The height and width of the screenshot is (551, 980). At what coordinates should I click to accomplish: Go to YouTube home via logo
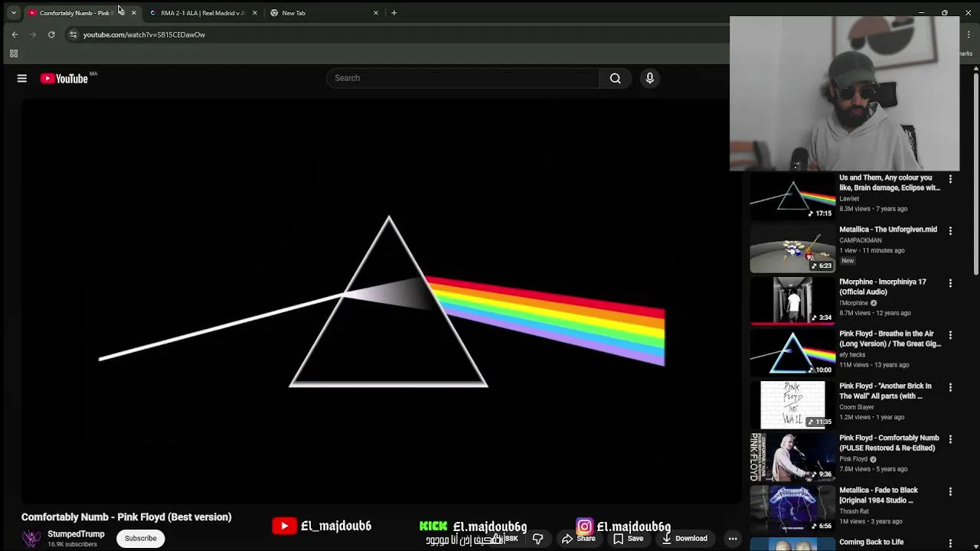pos(64,78)
